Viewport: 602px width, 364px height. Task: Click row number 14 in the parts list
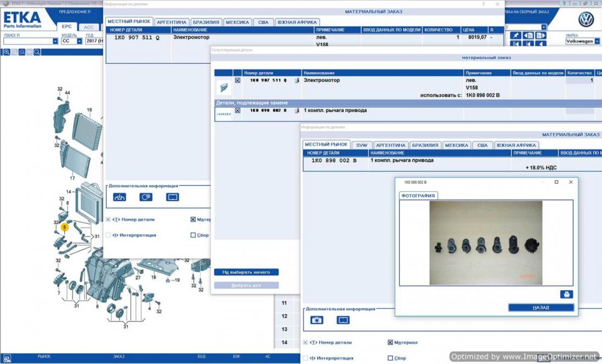coord(284,342)
